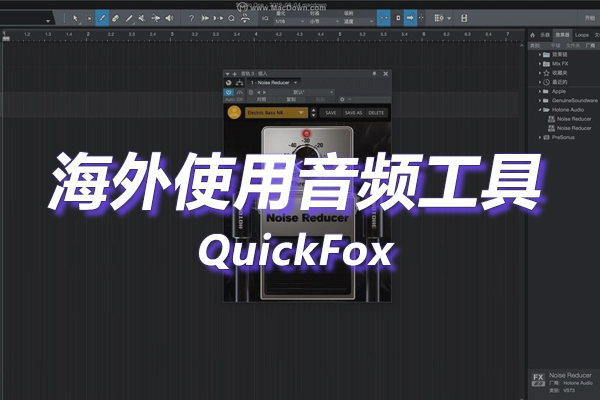This screenshot has height=400, width=600.
Task: Click the video/film strip icon
Action: click(x=464, y=18)
